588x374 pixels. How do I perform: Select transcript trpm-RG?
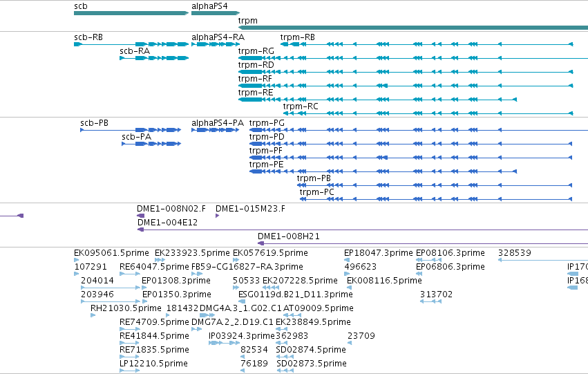tap(413, 58)
